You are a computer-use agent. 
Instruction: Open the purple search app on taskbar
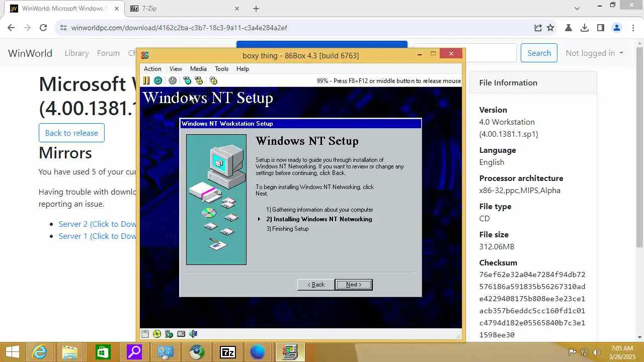[x=133, y=352]
